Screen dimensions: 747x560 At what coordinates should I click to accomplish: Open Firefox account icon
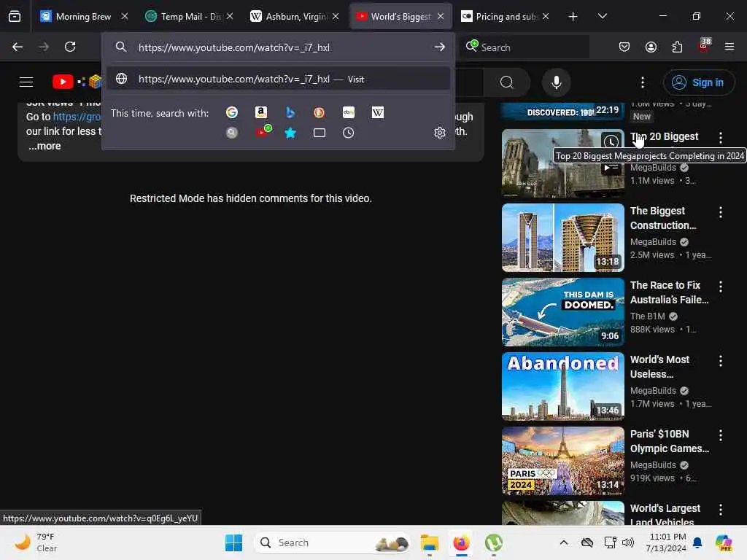651,47
